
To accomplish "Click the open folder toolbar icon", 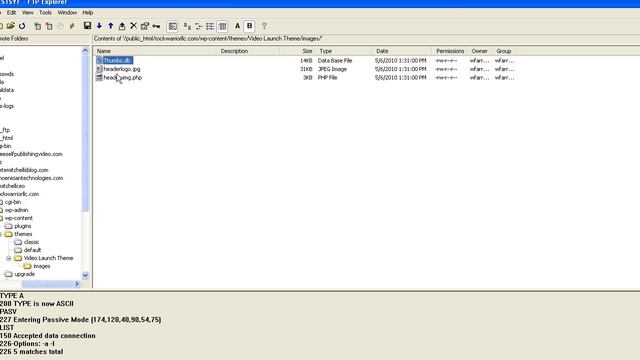I will (x=11, y=26).
